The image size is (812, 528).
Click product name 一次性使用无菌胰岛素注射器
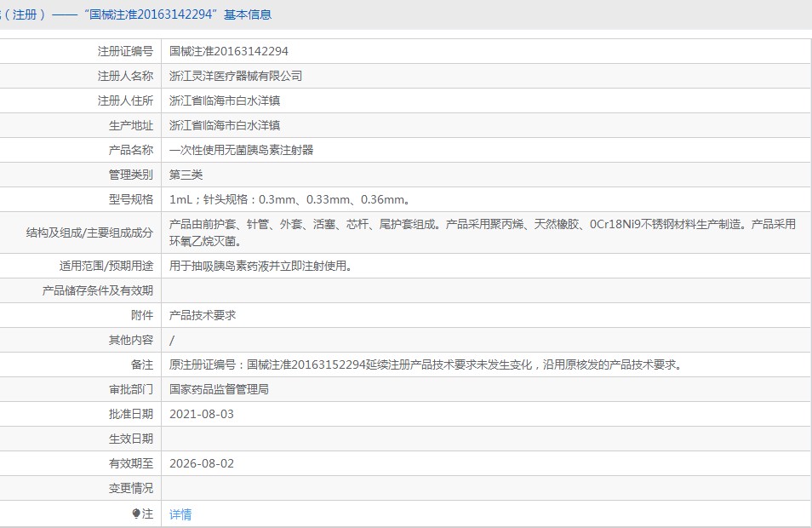tap(242, 150)
